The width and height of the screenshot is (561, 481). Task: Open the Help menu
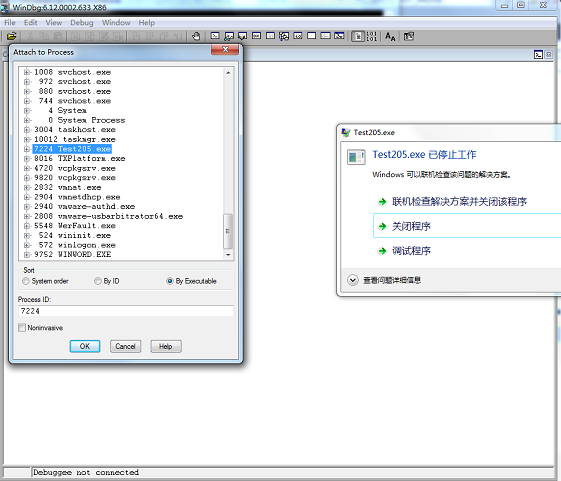pos(147,23)
